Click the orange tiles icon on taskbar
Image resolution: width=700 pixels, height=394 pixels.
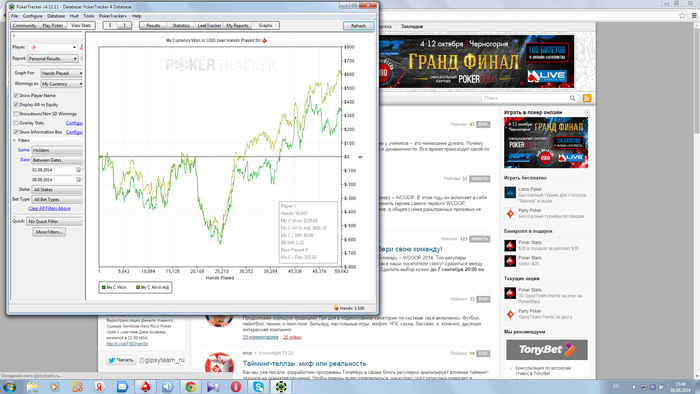[x=77, y=387]
